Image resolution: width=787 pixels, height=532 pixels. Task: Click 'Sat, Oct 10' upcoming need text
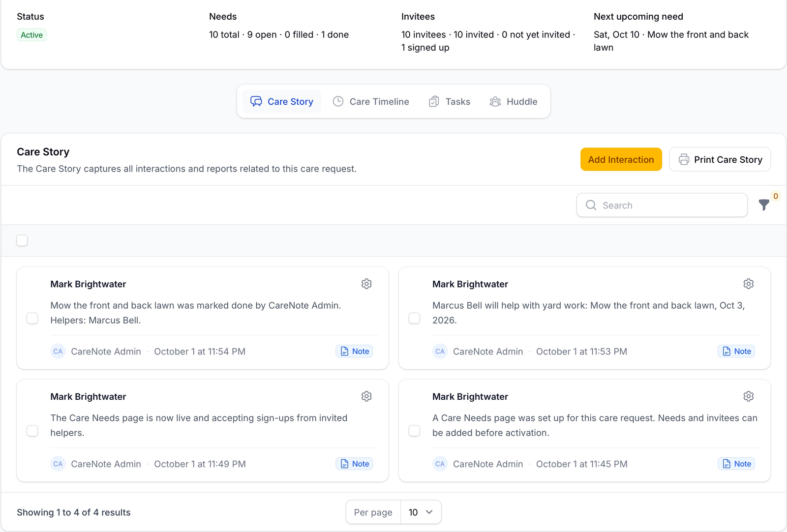[x=671, y=41]
